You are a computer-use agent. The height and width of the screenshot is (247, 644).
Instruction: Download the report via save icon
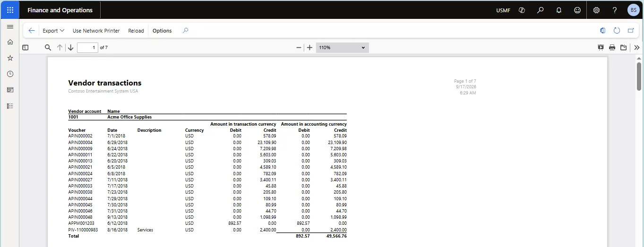tap(623, 48)
